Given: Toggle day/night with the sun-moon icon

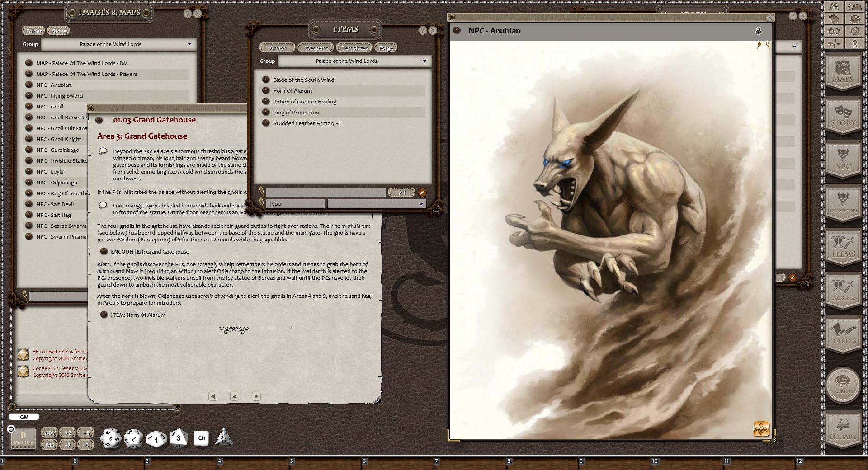Looking at the screenshot, I should coord(835,31).
